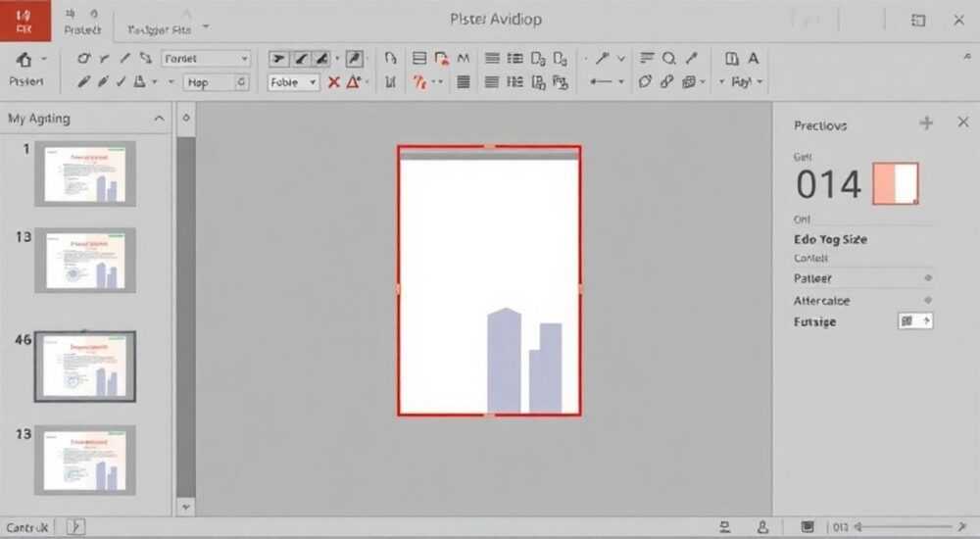Open the red file tab at top-left
980x539 pixels.
pos(25,21)
